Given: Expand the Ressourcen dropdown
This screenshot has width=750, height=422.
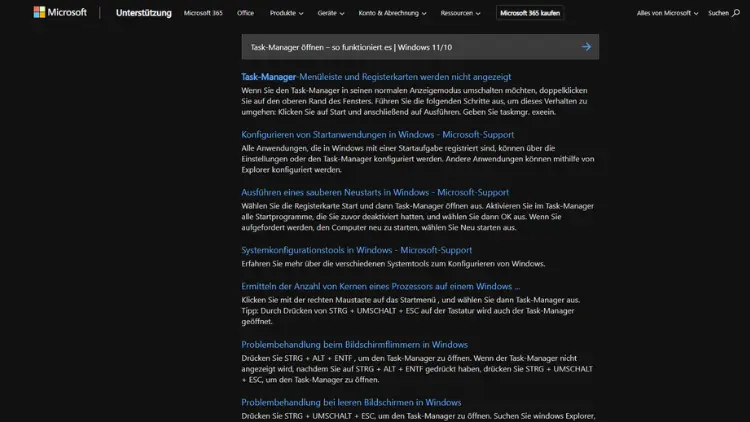Looking at the screenshot, I should 460,13.
